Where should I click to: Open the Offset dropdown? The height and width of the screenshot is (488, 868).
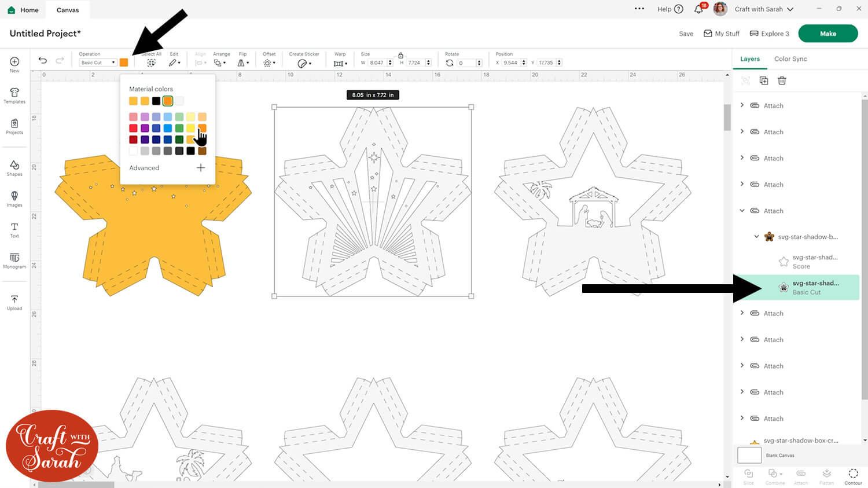click(x=269, y=63)
